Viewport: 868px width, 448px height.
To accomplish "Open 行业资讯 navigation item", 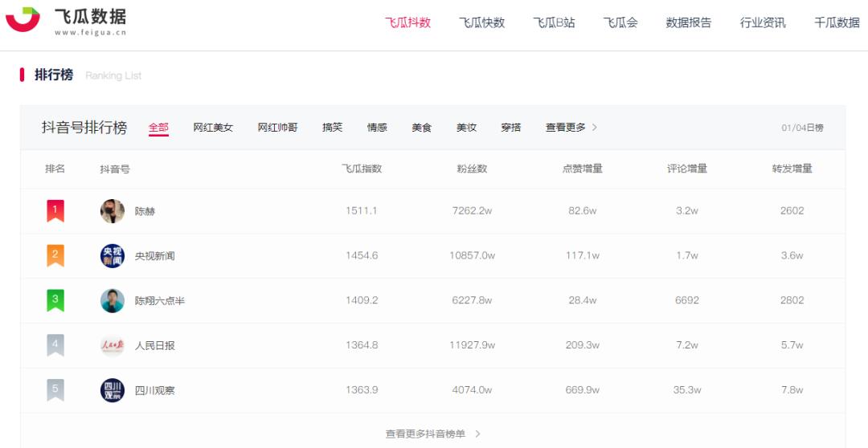I will tap(763, 22).
